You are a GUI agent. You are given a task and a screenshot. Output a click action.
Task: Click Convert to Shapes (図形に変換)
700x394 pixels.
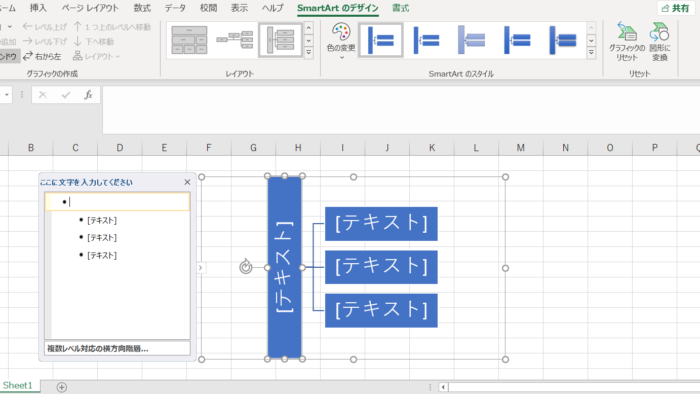[659, 41]
